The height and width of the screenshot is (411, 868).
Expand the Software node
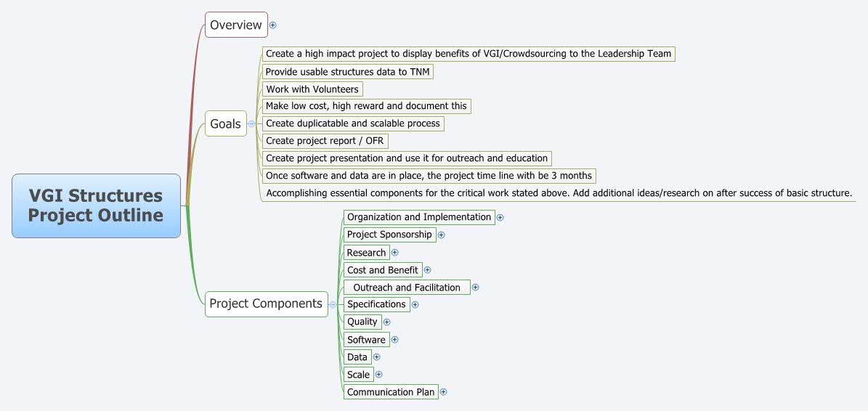click(x=394, y=340)
